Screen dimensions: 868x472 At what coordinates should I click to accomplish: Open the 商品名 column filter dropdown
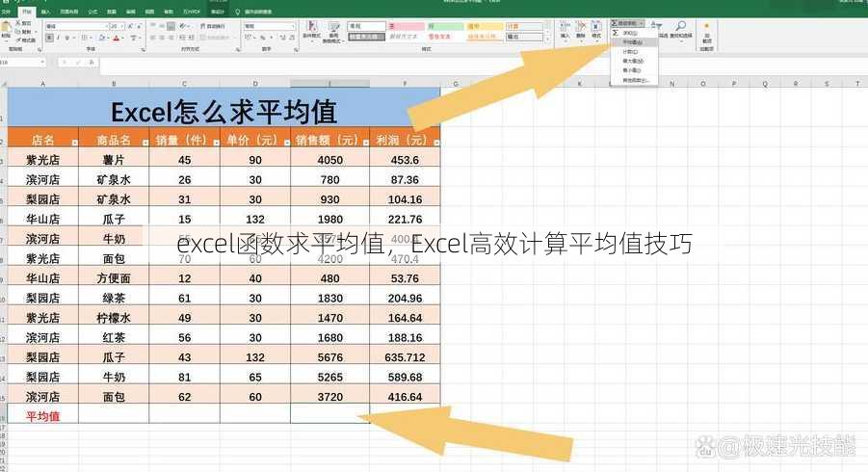coord(145,143)
